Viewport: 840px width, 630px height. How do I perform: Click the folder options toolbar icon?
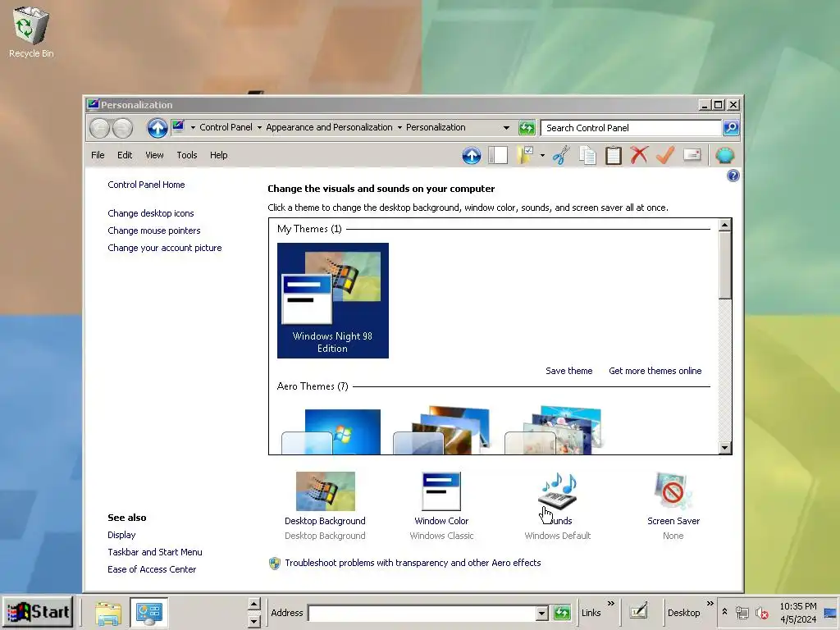tap(525, 155)
